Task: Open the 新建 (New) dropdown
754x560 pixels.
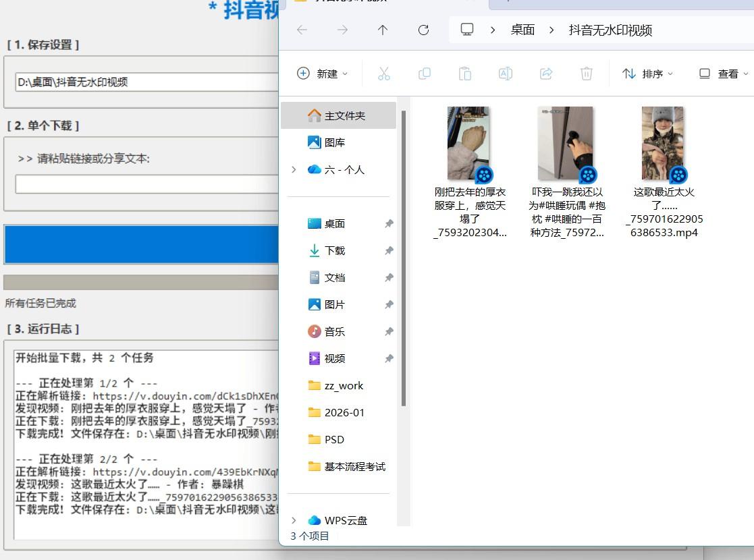Action: [x=323, y=74]
